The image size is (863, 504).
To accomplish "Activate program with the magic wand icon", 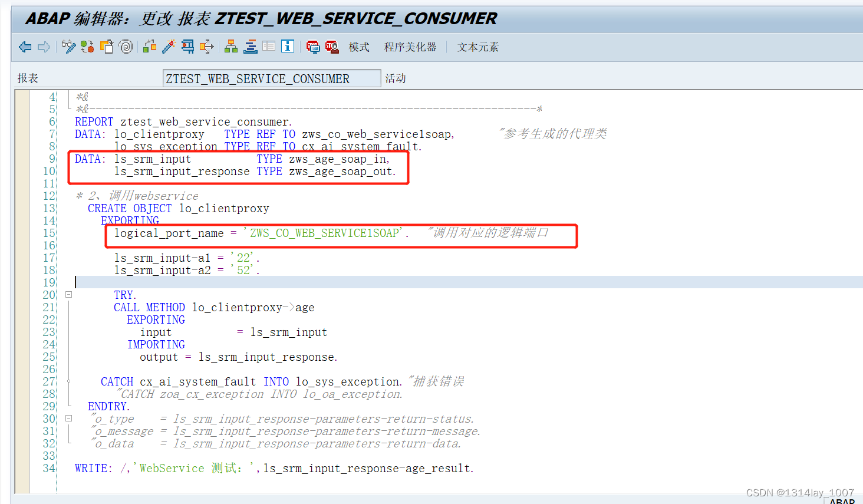I will (169, 47).
